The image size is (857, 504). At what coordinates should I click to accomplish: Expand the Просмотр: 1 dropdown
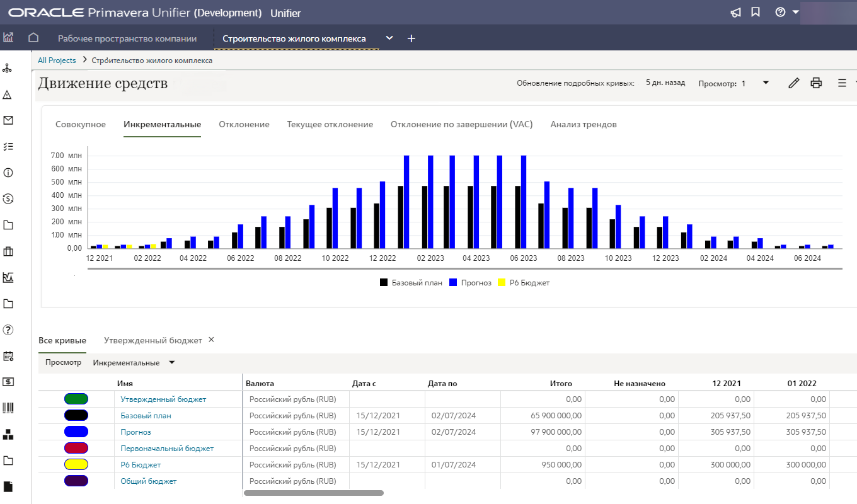pyautogui.click(x=766, y=83)
